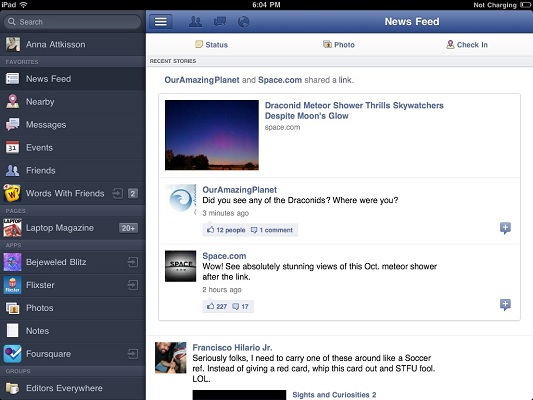Add comment on Space.com post plus icon
This screenshot has width=533, height=400.
505,304
